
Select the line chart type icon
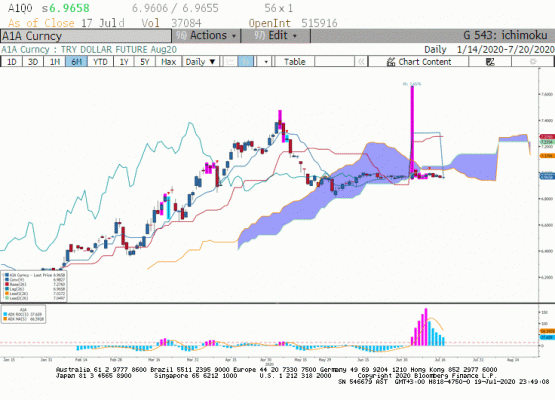point(230,62)
